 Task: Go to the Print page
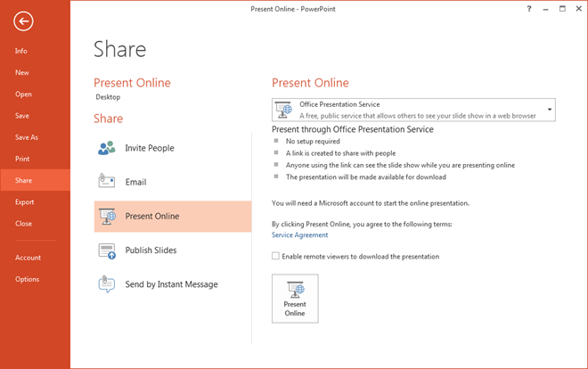click(22, 159)
